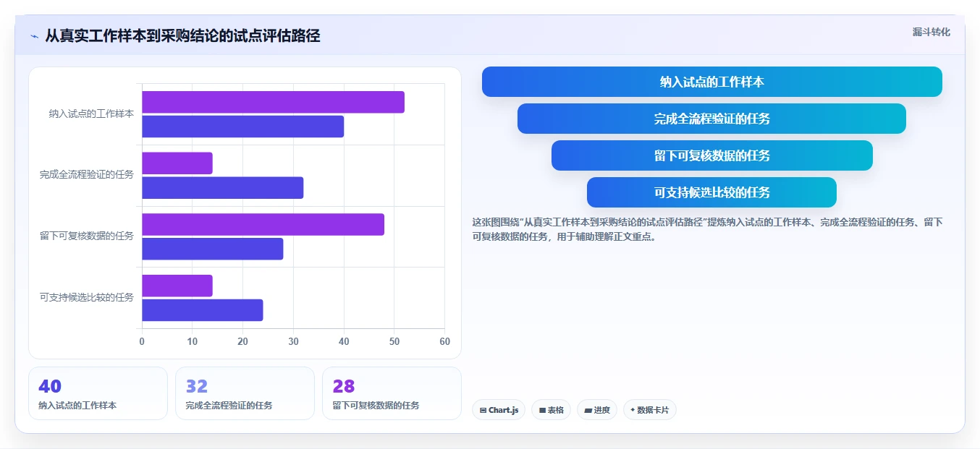Click the purple bar for 可支持候选比较的任务
This screenshot has width=980, height=449.
(x=177, y=286)
